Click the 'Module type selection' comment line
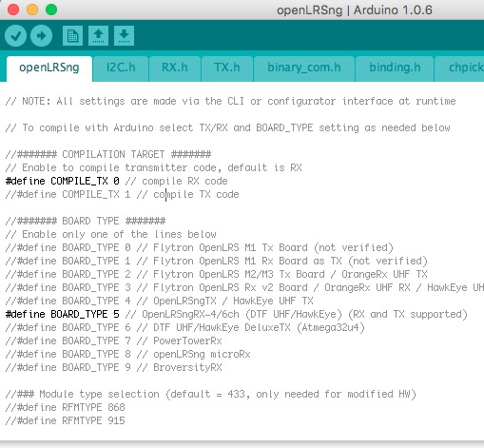The width and height of the screenshot is (484, 448). [x=211, y=394]
